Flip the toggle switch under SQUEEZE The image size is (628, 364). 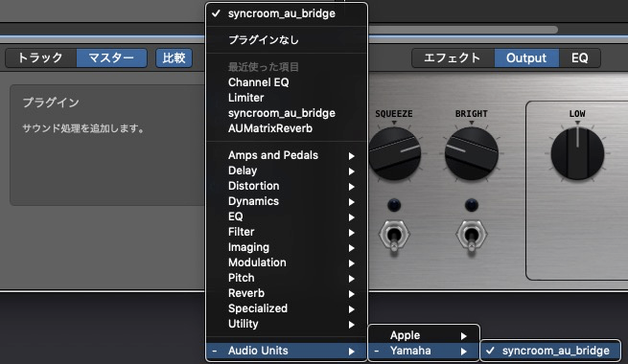click(394, 235)
